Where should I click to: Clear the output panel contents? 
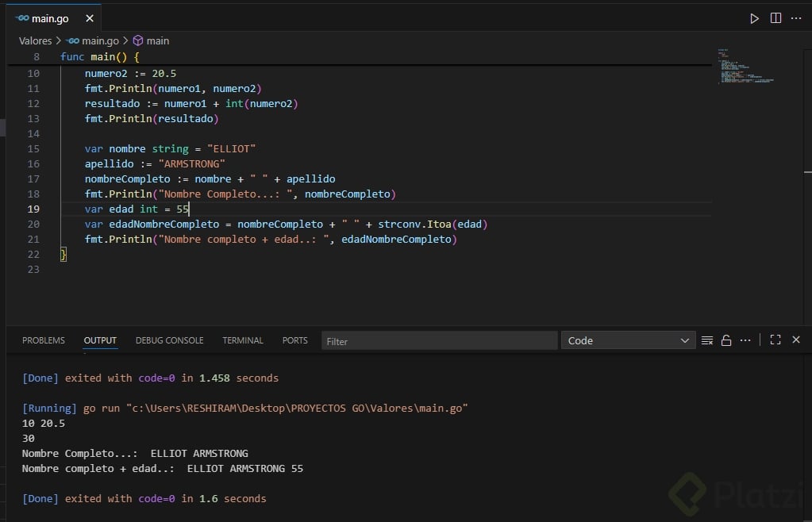click(x=706, y=340)
